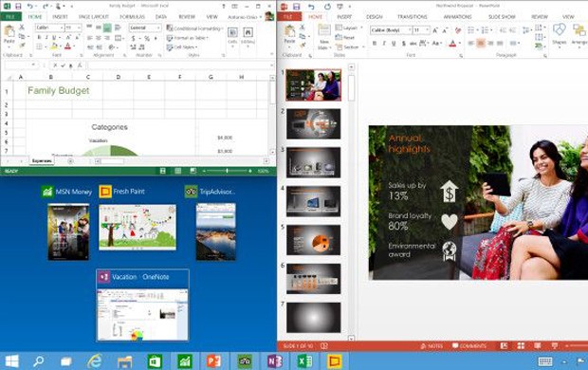Toggle Italic in PowerPoint's Font group
588x370 pixels.
tap(384, 44)
